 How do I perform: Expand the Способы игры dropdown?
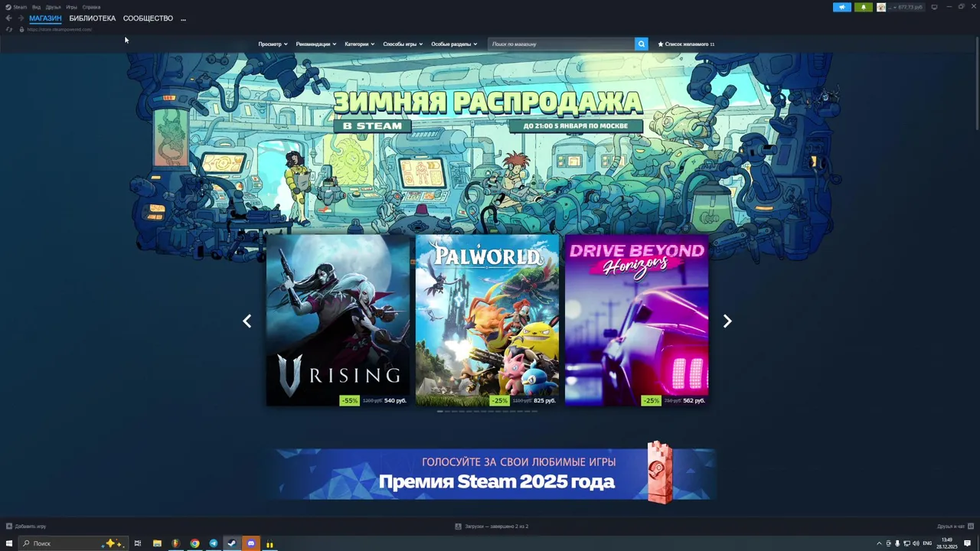pyautogui.click(x=403, y=44)
